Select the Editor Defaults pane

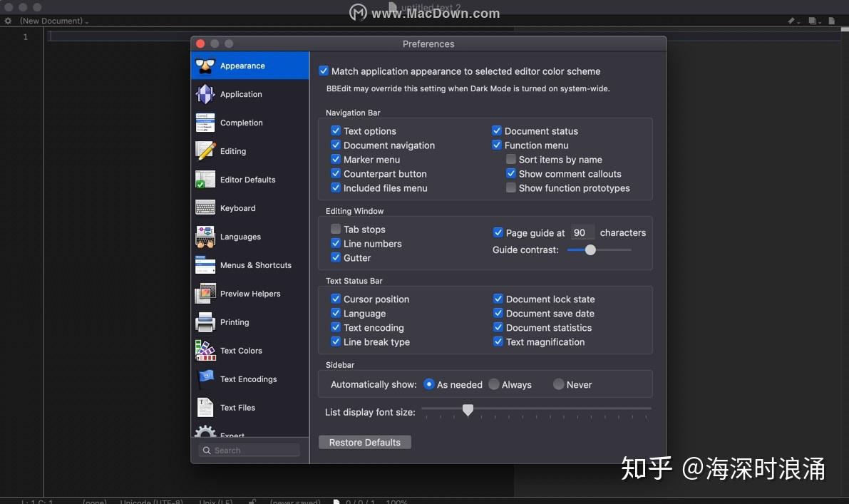[247, 179]
